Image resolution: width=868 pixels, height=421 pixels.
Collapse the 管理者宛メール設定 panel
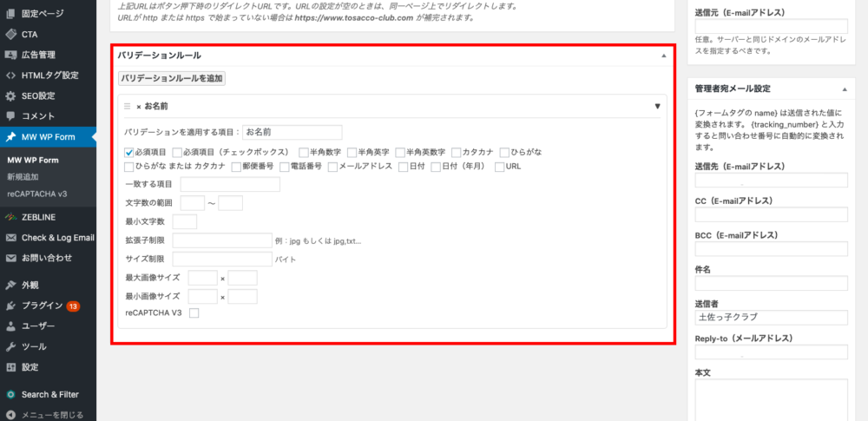pyautogui.click(x=845, y=89)
